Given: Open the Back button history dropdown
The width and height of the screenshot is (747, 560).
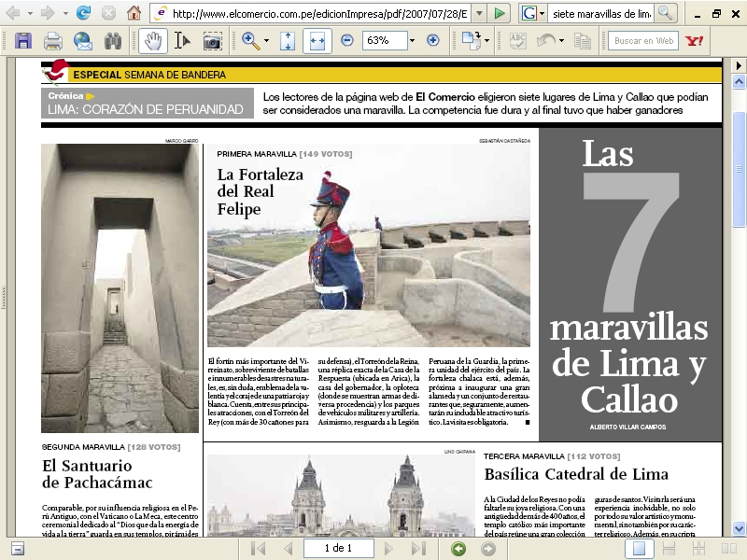Looking at the screenshot, I should (30, 13).
